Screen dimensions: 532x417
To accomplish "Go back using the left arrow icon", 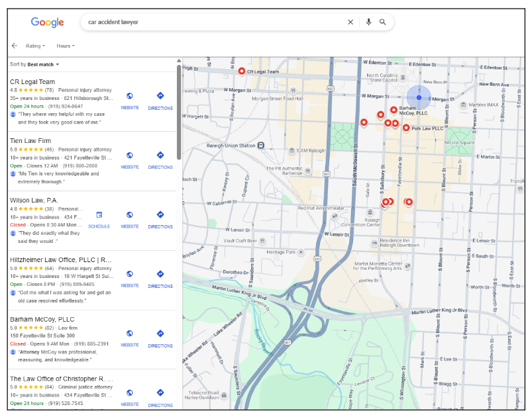I will pos(15,46).
